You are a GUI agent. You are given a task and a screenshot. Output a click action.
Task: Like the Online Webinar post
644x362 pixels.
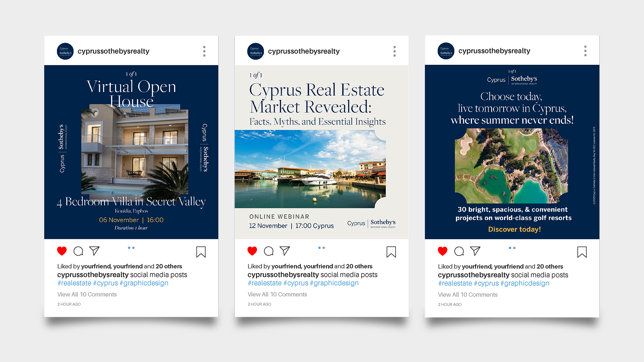252,251
